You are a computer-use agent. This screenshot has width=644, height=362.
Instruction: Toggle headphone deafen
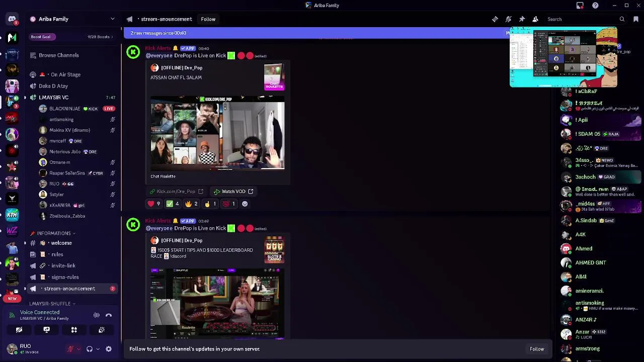(90, 349)
